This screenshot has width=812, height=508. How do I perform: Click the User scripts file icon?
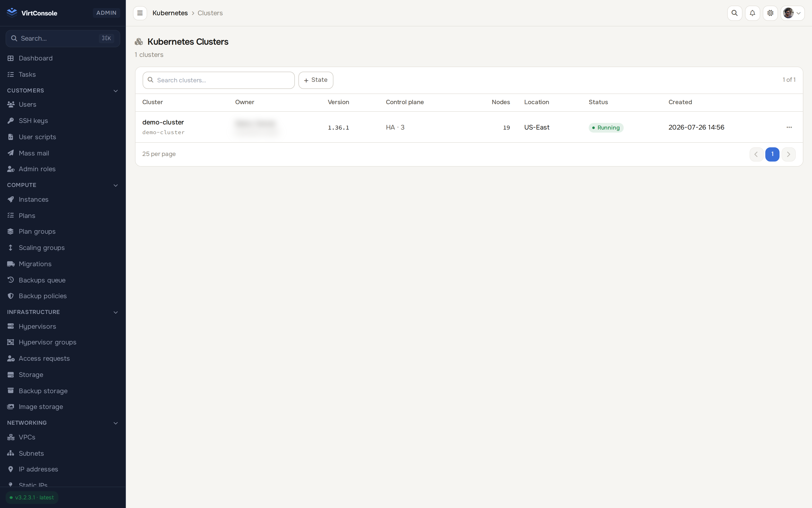tap(11, 137)
